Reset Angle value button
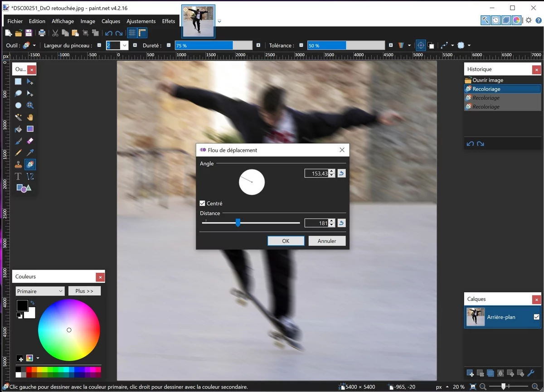544x392 pixels. [341, 173]
